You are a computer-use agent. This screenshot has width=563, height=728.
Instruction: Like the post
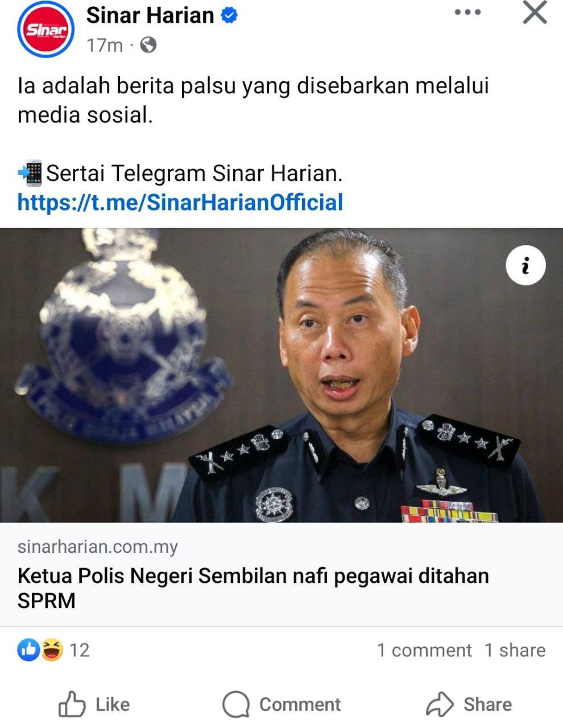click(94, 704)
